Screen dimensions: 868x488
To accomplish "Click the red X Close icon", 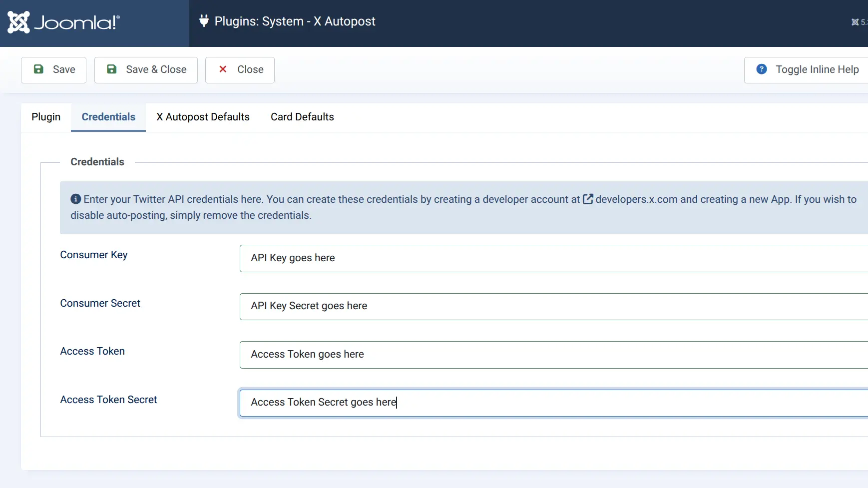I will click(223, 69).
